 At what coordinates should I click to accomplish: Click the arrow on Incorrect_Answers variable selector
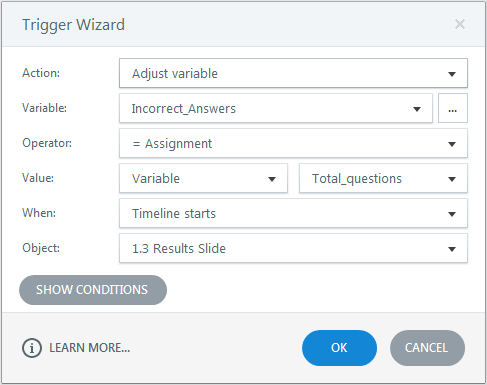[x=417, y=109]
